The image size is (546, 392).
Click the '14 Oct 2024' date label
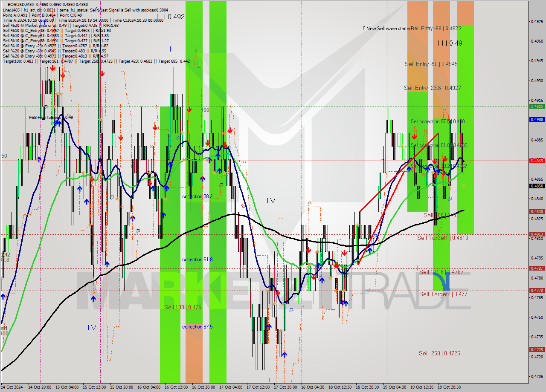point(12,387)
